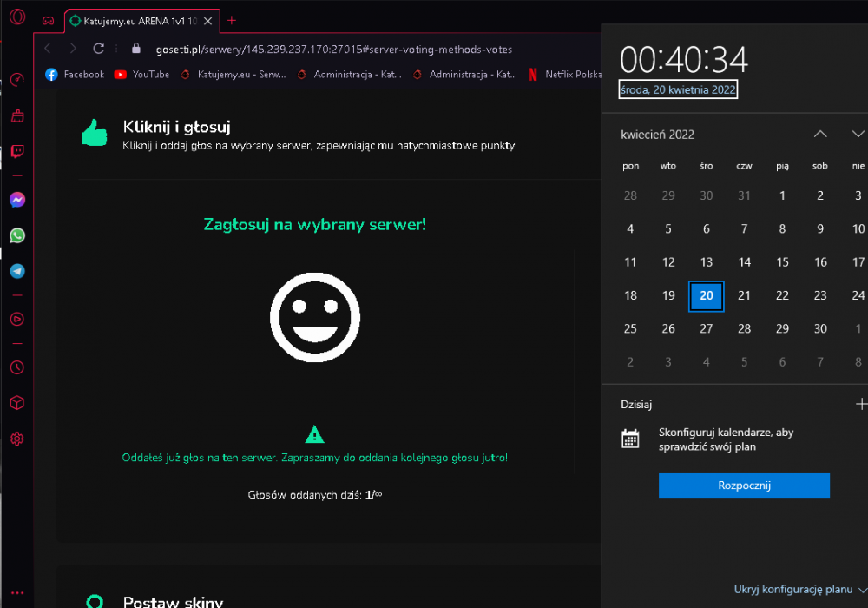Close the Katujemy.eu ARENA tab

click(x=208, y=21)
